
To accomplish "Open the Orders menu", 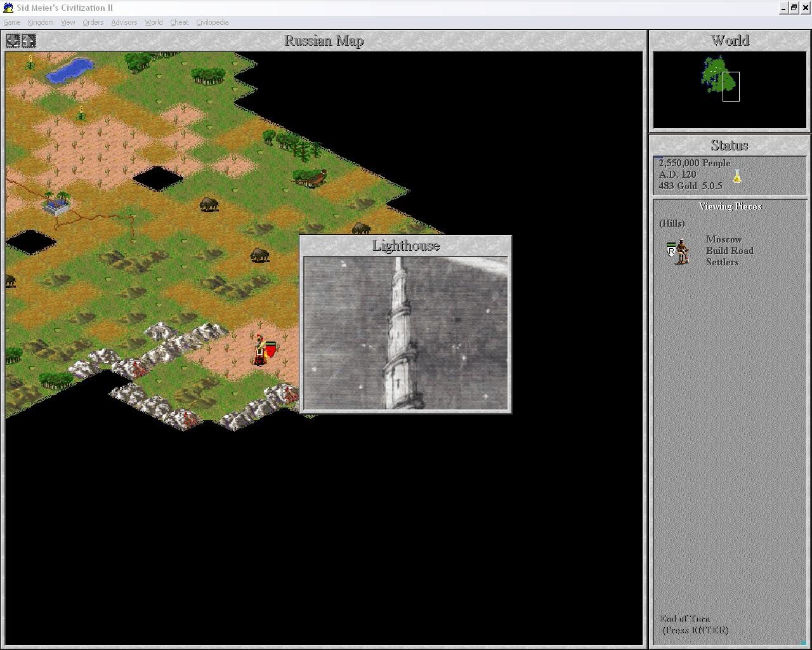I will click(93, 22).
